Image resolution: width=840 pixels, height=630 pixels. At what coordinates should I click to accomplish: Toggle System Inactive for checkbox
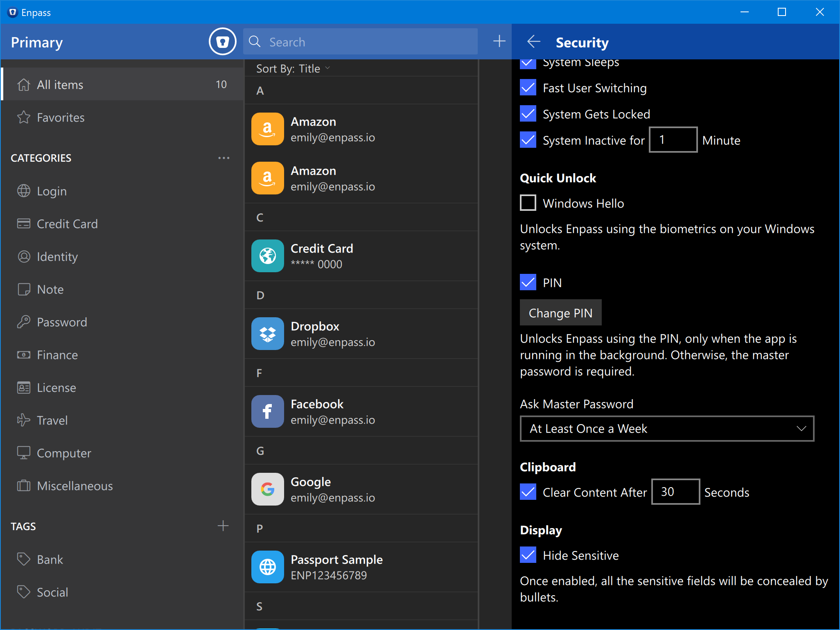point(528,140)
